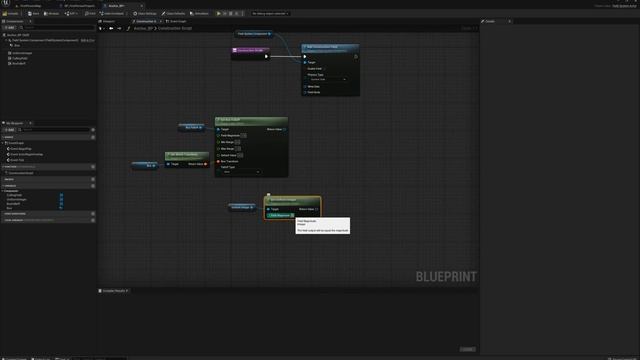Viewport: 640px width, 360px height.
Task: Select Event Tick in My Blueprint
Action: pyautogui.click(x=16, y=160)
